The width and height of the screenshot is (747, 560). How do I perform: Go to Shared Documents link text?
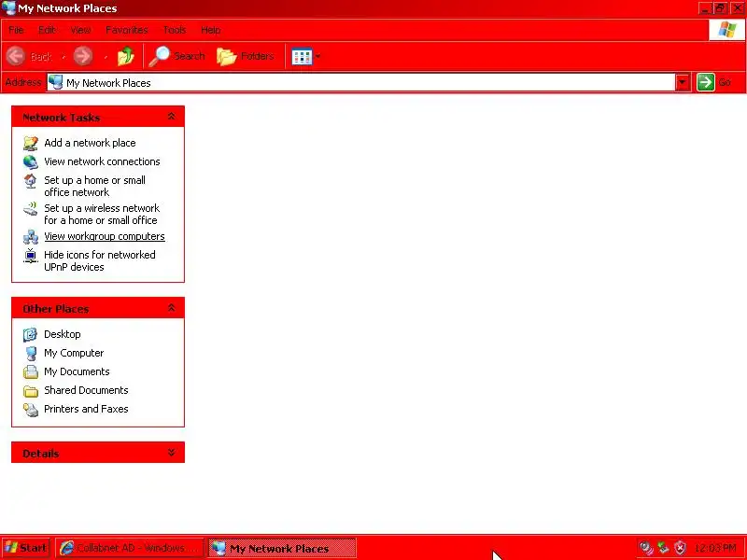86,390
